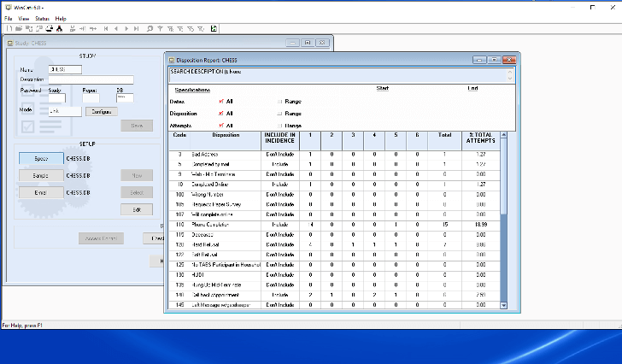Image resolution: width=622 pixels, height=364 pixels.
Task: Go to Previous record toolbar icon
Action: [x=116, y=28]
